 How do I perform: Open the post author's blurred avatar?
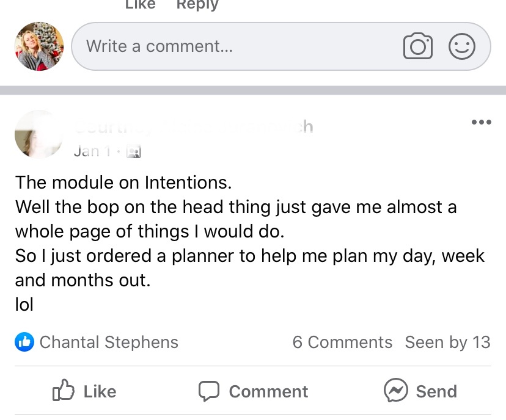(x=38, y=134)
